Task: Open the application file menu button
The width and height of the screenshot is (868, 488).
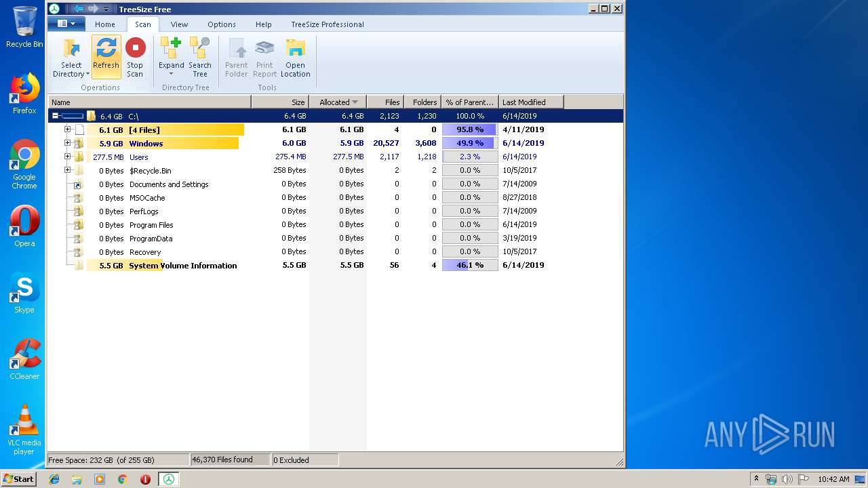Action: (66, 24)
